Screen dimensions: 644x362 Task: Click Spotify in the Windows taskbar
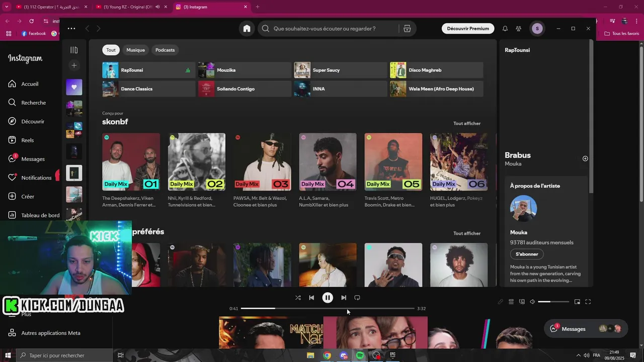tap(360, 355)
